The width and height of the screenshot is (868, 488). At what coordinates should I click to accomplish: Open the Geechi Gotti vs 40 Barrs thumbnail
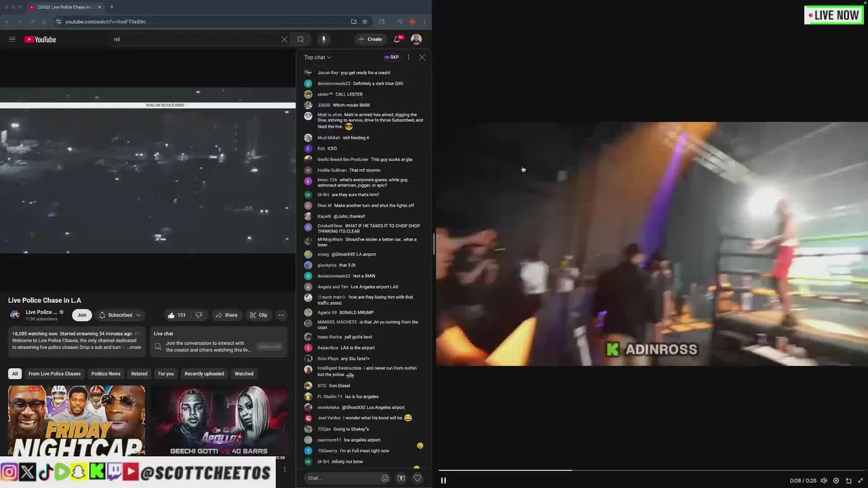[219, 420]
